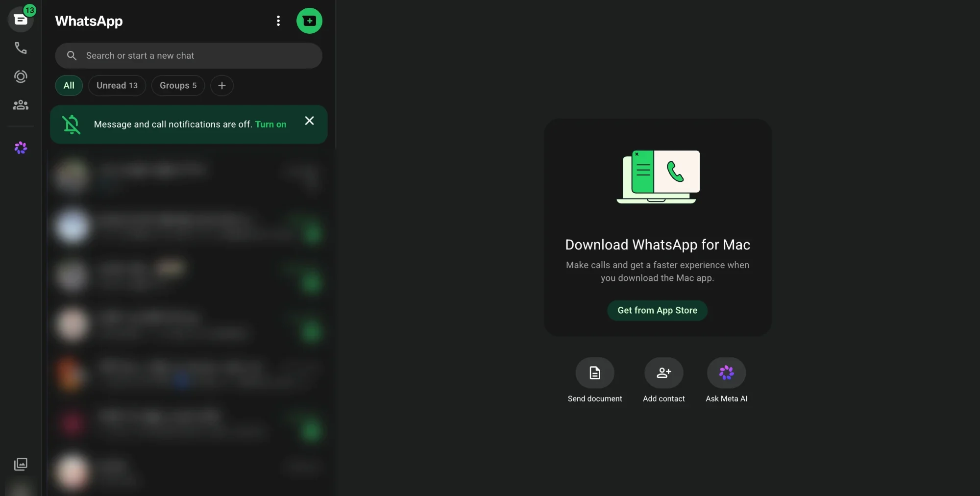Image resolution: width=980 pixels, height=496 pixels.
Task: Click the 'Add contact' label
Action: coord(664,399)
